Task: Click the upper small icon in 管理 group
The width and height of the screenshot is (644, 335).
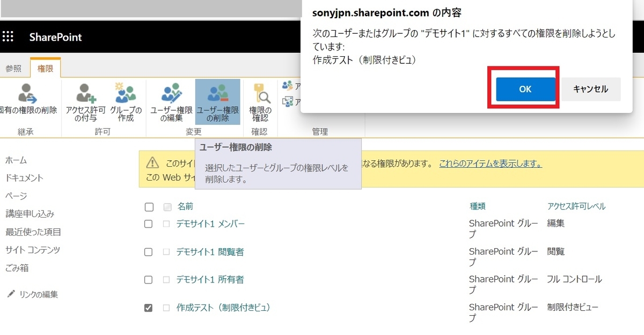Action: [x=288, y=86]
